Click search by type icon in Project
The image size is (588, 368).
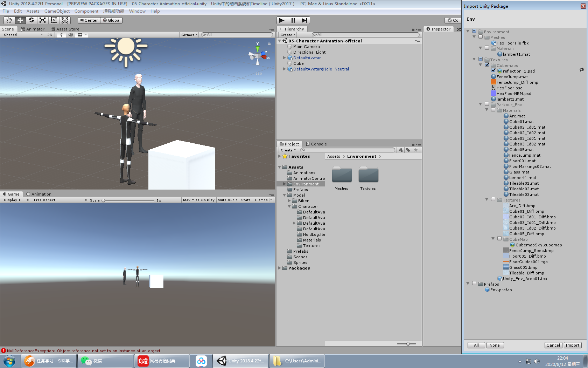coord(401,150)
